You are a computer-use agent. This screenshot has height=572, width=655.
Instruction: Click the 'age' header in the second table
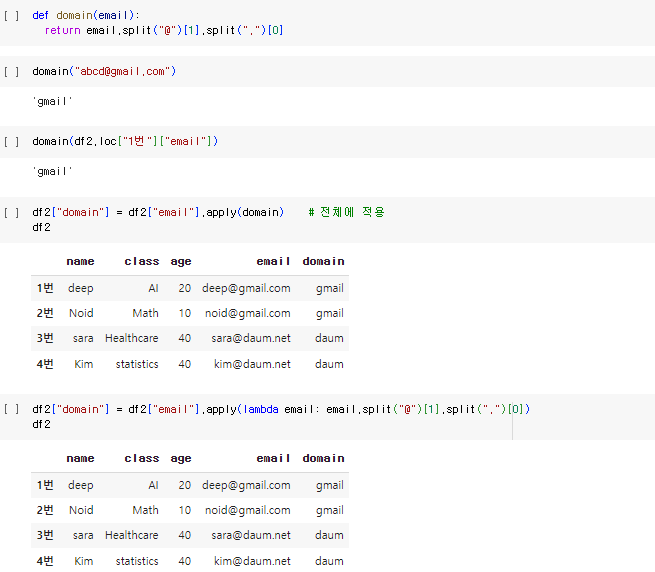pyautogui.click(x=180, y=459)
